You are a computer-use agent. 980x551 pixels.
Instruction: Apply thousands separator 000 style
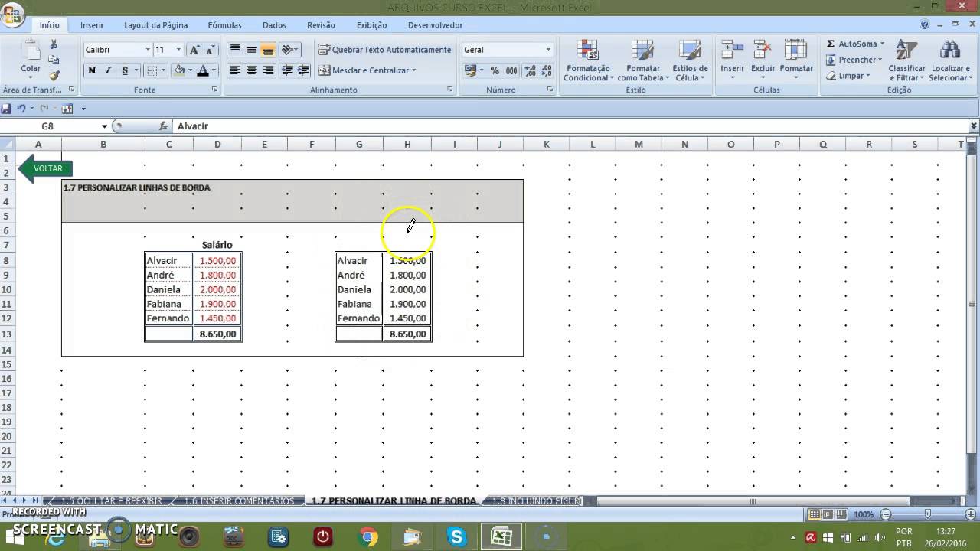coord(511,70)
